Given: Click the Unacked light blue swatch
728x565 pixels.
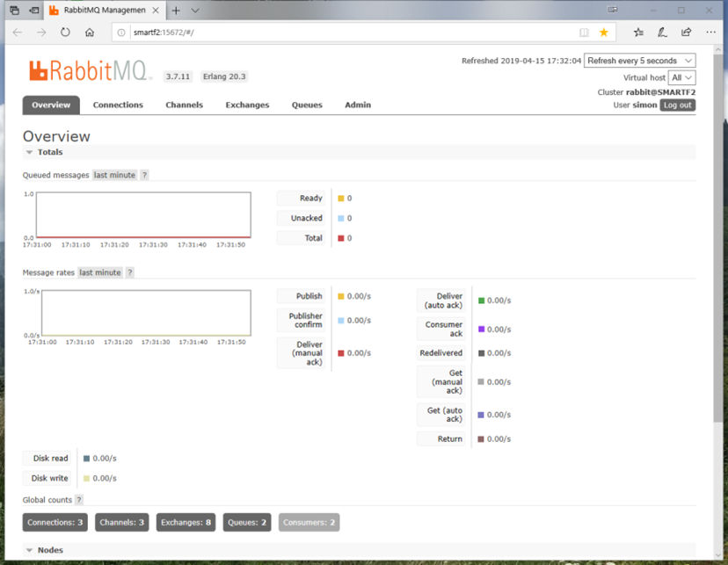Looking at the screenshot, I should coord(341,219).
